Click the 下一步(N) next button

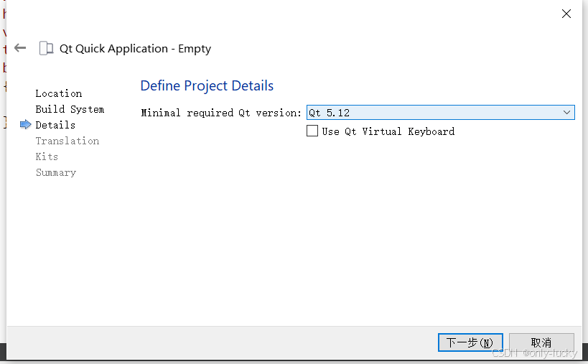(470, 342)
